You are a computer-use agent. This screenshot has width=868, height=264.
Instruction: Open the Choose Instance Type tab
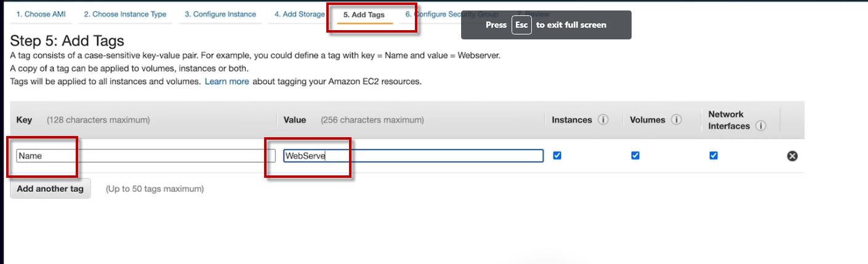click(125, 14)
